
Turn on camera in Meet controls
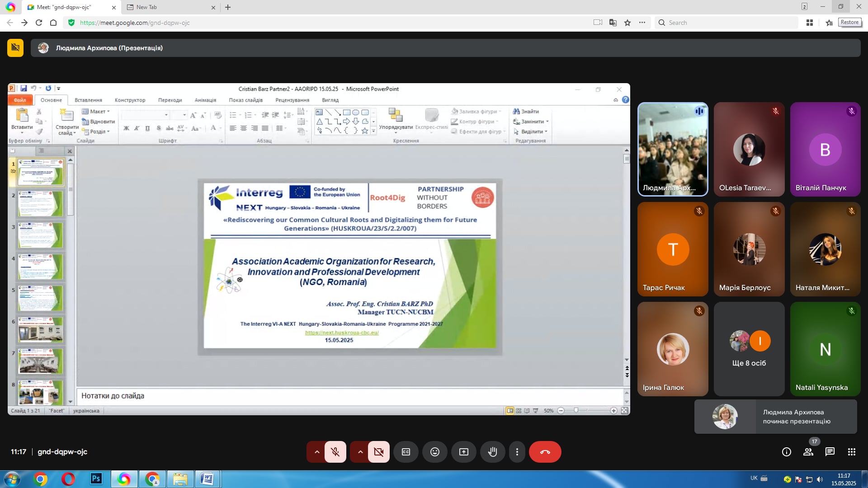[378, 452]
